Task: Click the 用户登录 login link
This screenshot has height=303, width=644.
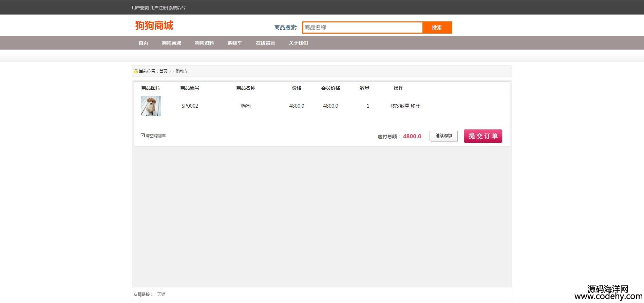Action: coord(140,8)
